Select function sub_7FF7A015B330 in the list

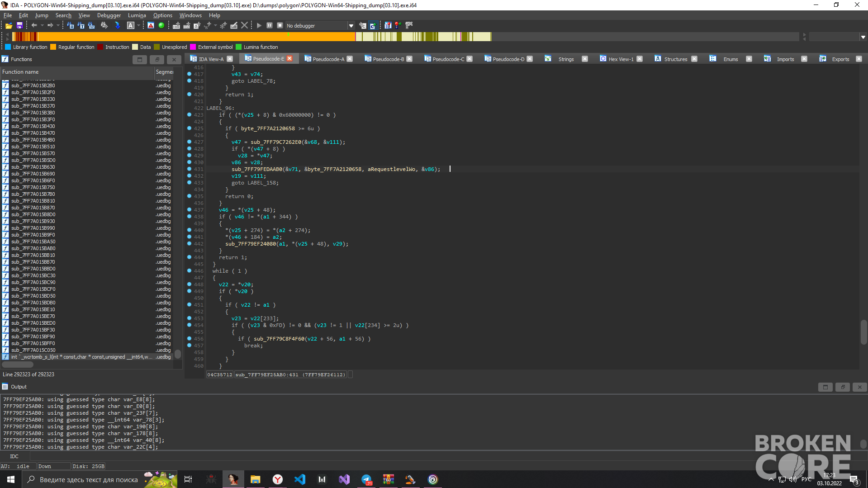pyautogui.click(x=33, y=99)
